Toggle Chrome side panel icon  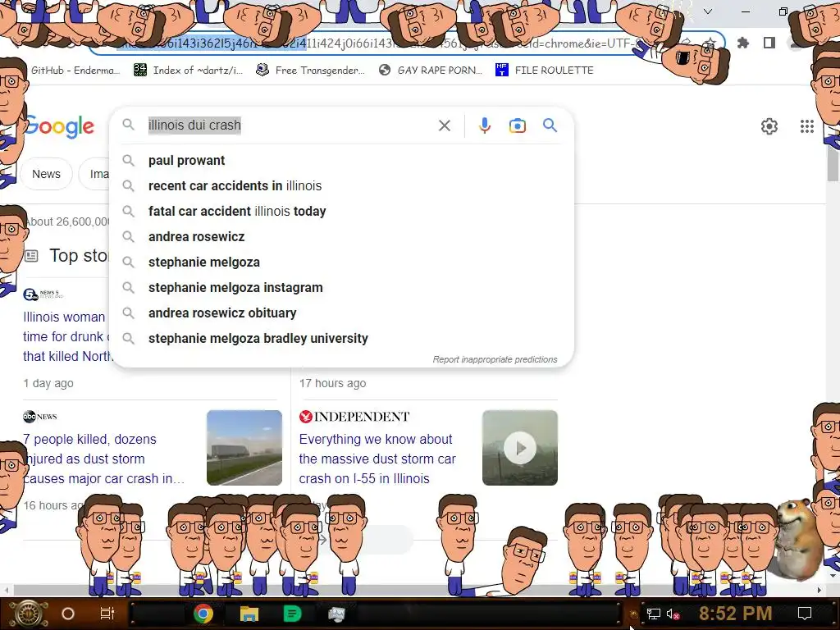(x=769, y=43)
